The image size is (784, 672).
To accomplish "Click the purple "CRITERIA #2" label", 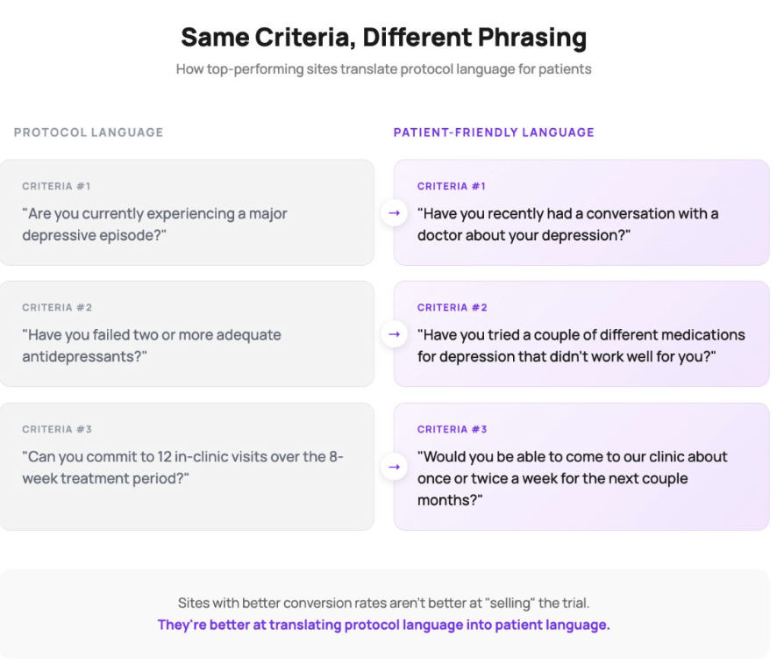I will (x=452, y=308).
